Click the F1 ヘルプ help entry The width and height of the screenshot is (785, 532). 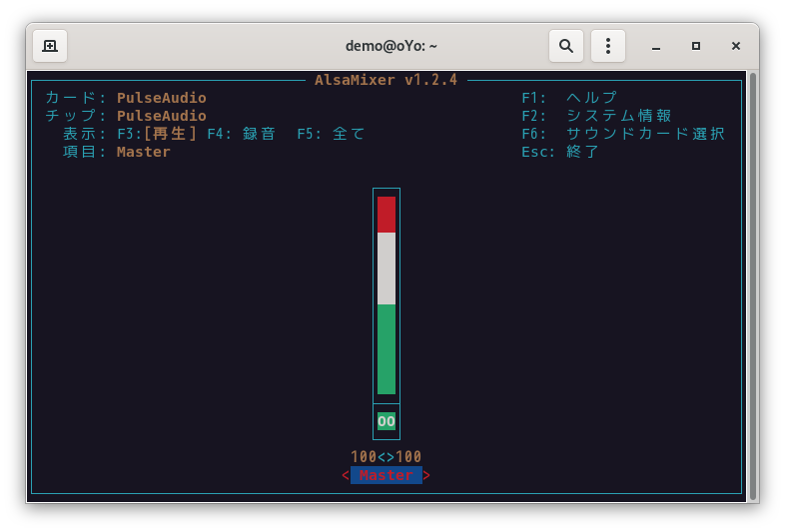pos(570,98)
